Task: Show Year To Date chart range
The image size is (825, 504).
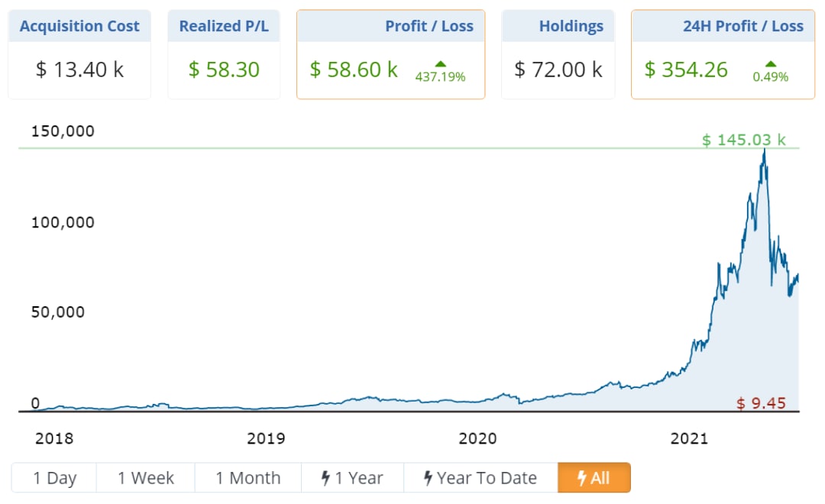Action: coord(480,478)
